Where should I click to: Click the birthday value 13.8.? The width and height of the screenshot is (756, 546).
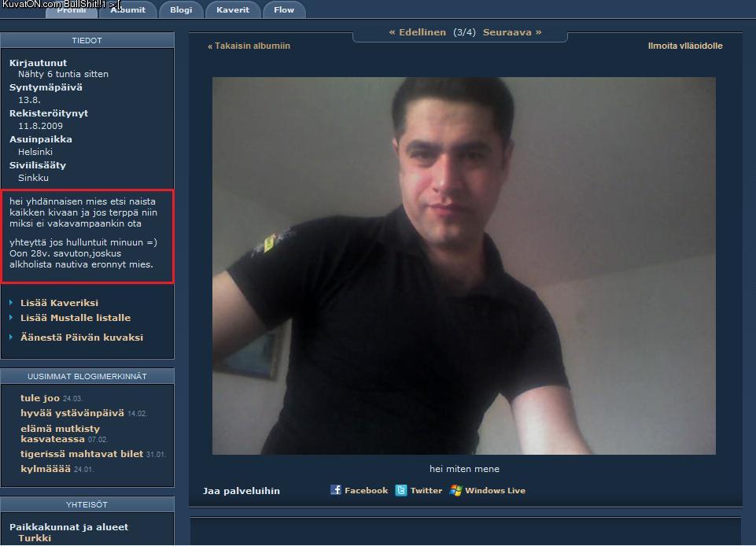(x=29, y=101)
